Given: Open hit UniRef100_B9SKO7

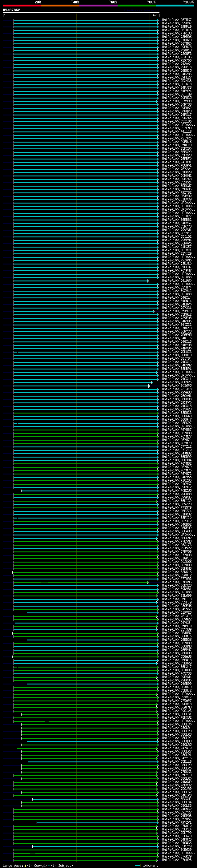Looking at the screenshot, I should (177, 23).
